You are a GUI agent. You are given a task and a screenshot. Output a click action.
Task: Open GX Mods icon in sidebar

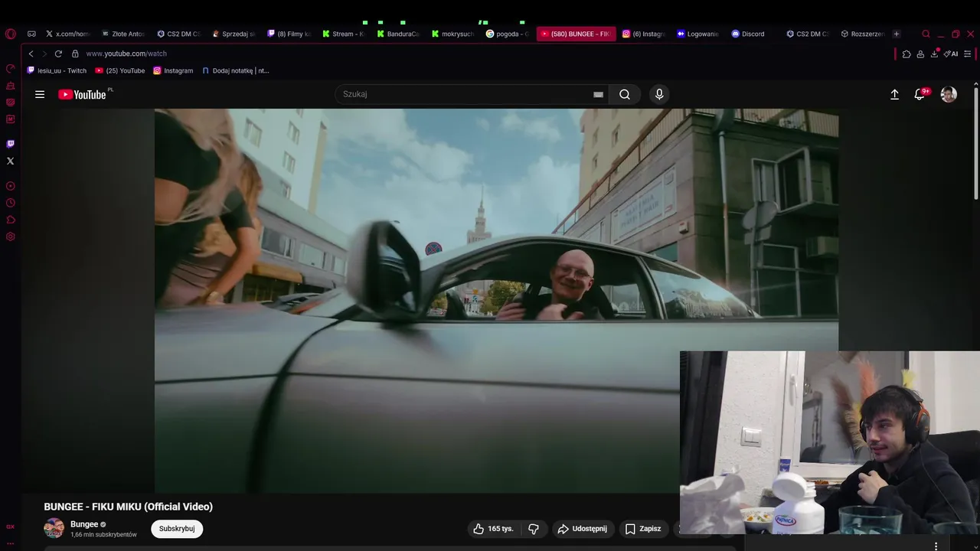[11, 103]
